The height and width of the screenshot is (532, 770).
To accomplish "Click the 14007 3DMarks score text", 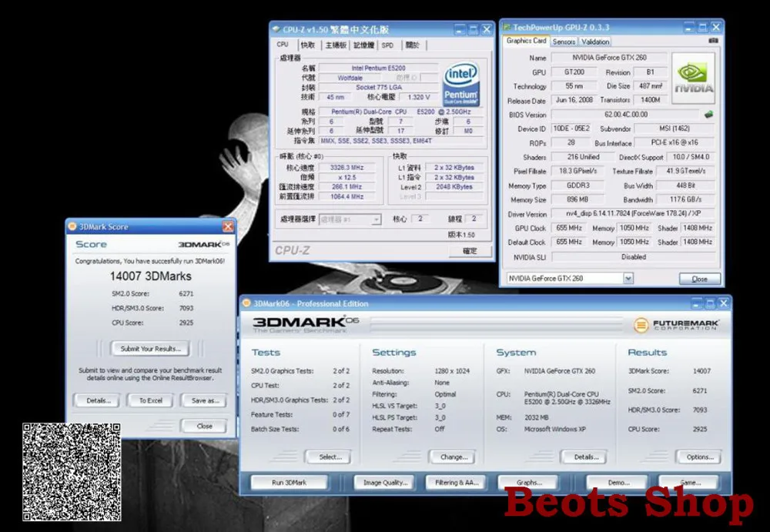I will coord(150,276).
